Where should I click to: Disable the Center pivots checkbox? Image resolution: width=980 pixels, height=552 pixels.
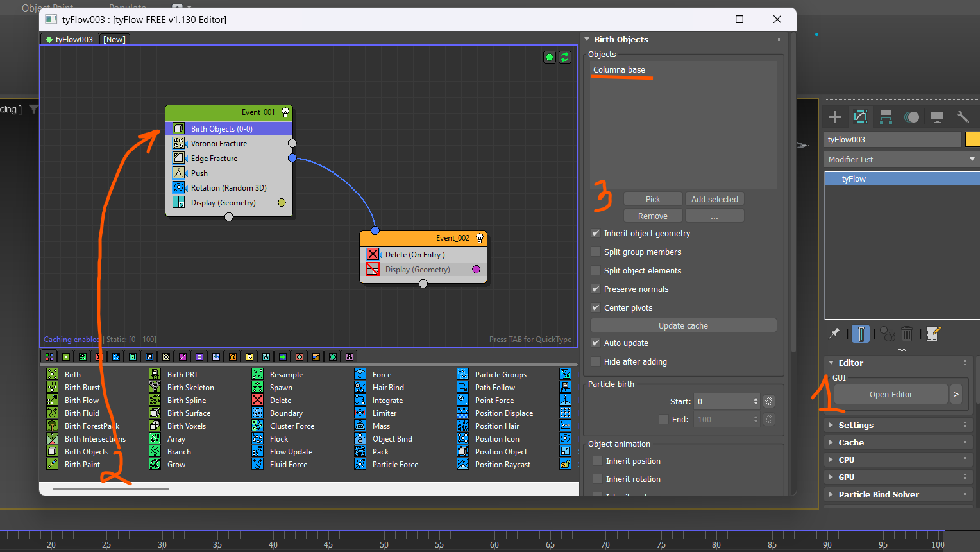[596, 308]
